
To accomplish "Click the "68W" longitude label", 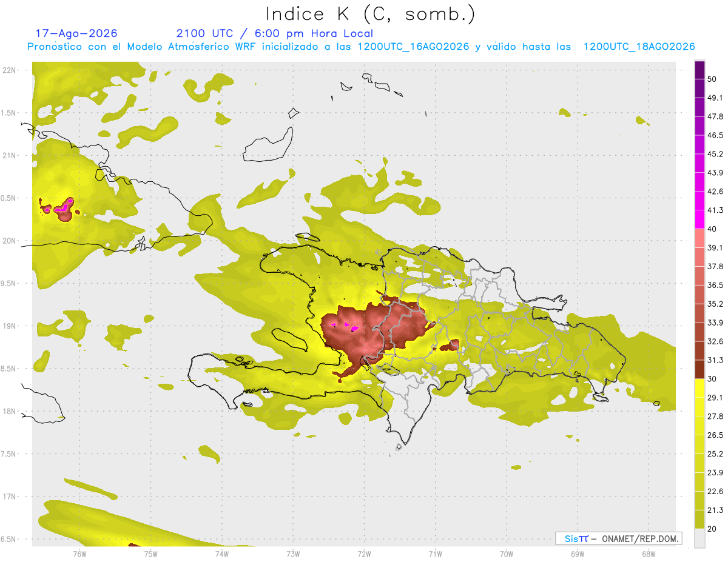I will pos(648,554).
